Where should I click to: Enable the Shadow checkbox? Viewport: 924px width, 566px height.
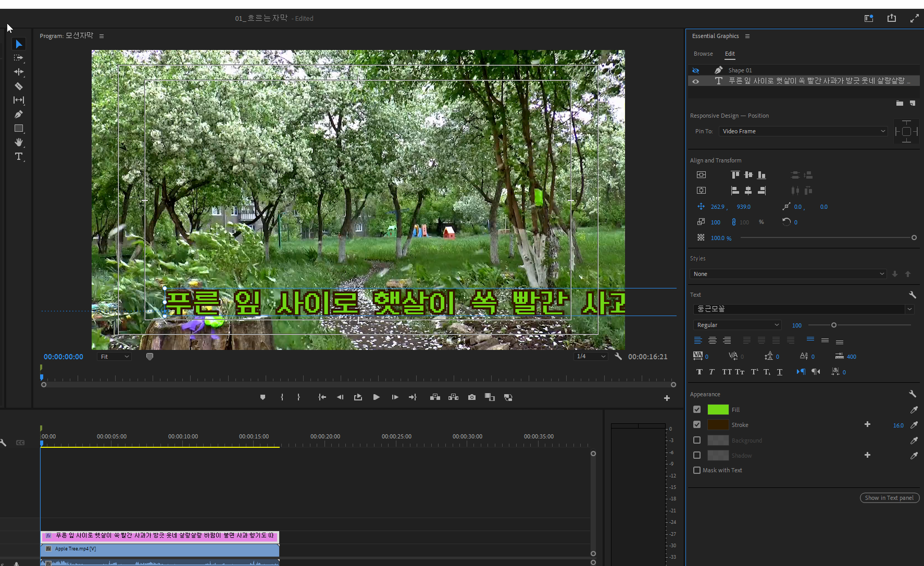(697, 455)
